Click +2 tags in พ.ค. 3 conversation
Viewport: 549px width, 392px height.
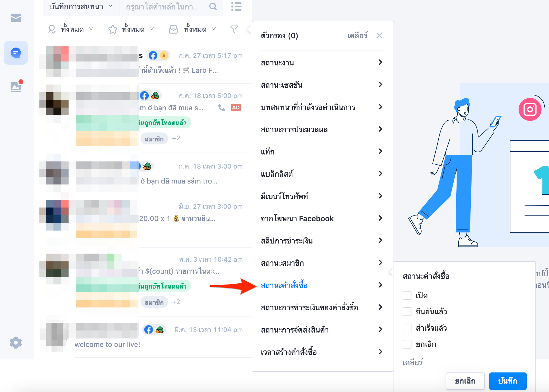pyautogui.click(x=176, y=302)
